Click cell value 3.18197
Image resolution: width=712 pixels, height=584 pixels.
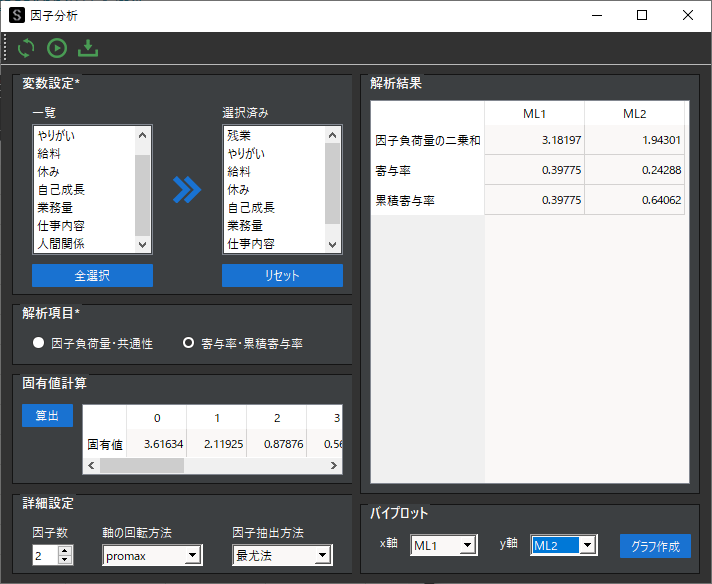534,140
